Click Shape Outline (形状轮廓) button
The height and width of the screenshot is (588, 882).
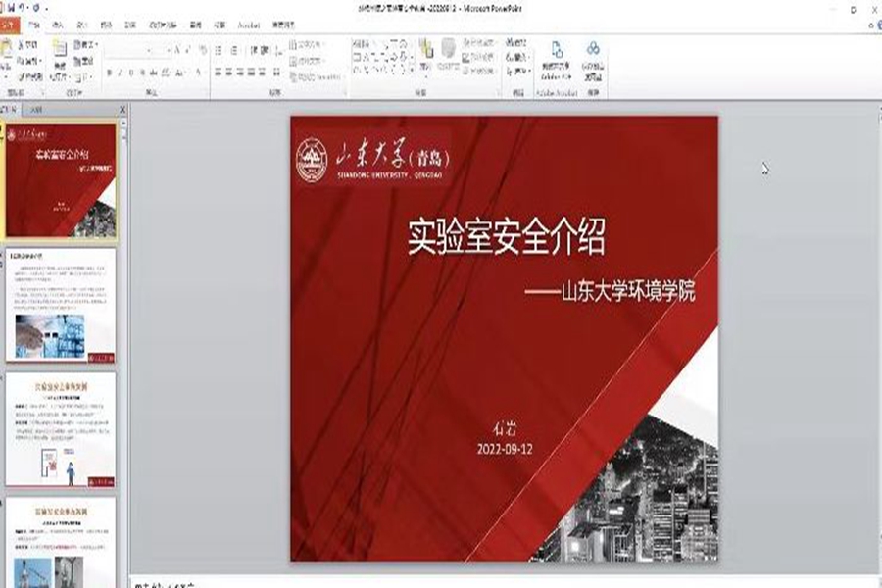point(478,57)
